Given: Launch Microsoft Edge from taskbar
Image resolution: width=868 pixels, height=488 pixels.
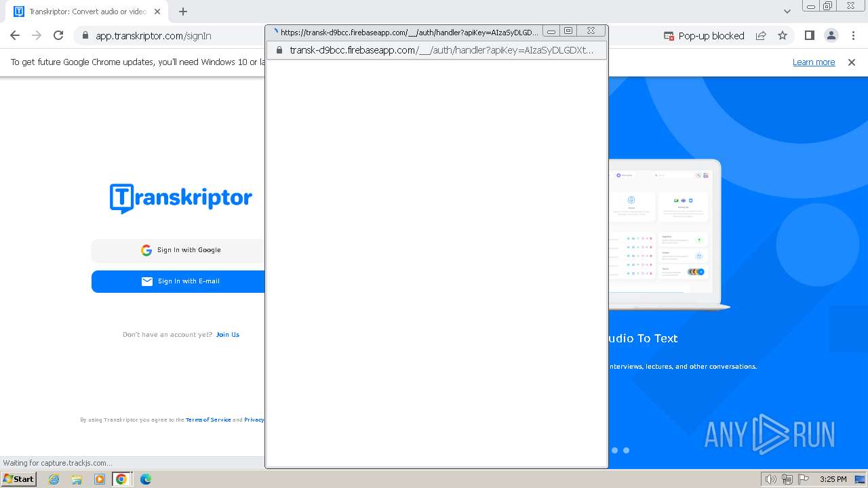Looking at the screenshot, I should 145,479.
